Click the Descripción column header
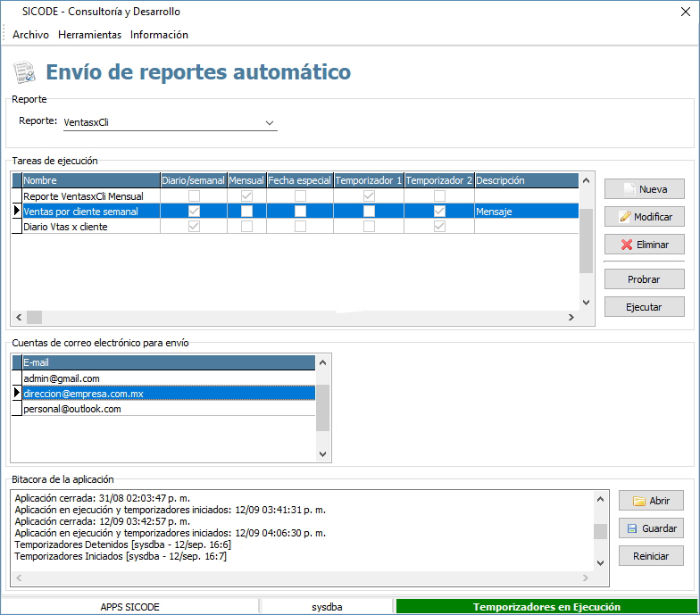The width and height of the screenshot is (700, 615). (527, 180)
